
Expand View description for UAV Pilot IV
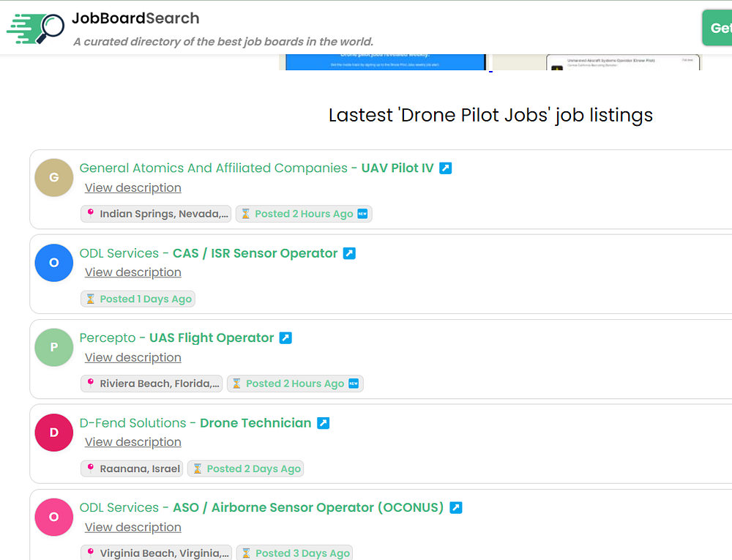point(133,187)
